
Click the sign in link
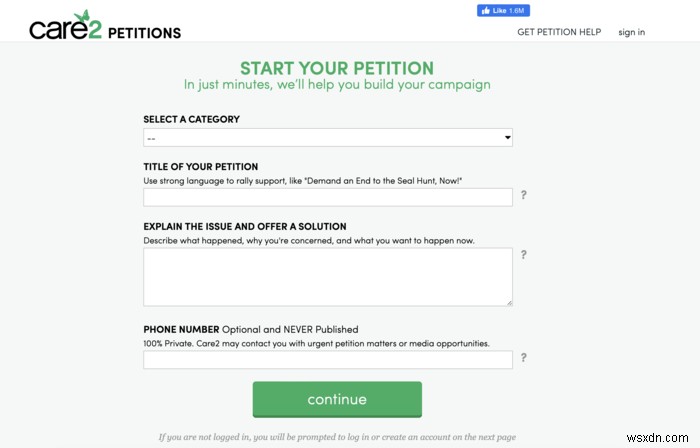(631, 32)
